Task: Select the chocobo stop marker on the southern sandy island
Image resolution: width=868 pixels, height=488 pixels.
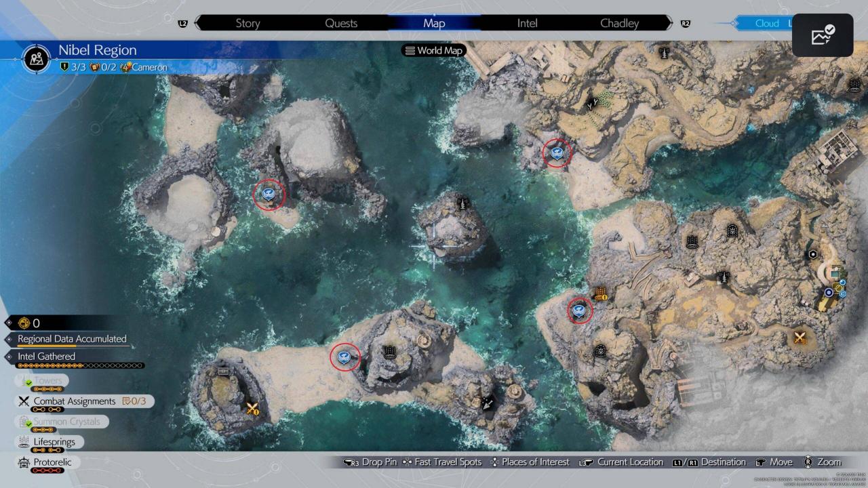Action: (x=345, y=357)
